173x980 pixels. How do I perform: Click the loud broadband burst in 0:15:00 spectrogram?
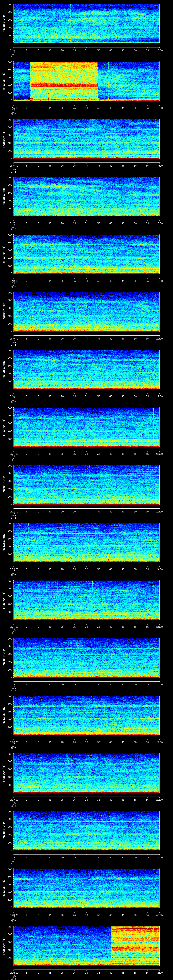click(64, 81)
